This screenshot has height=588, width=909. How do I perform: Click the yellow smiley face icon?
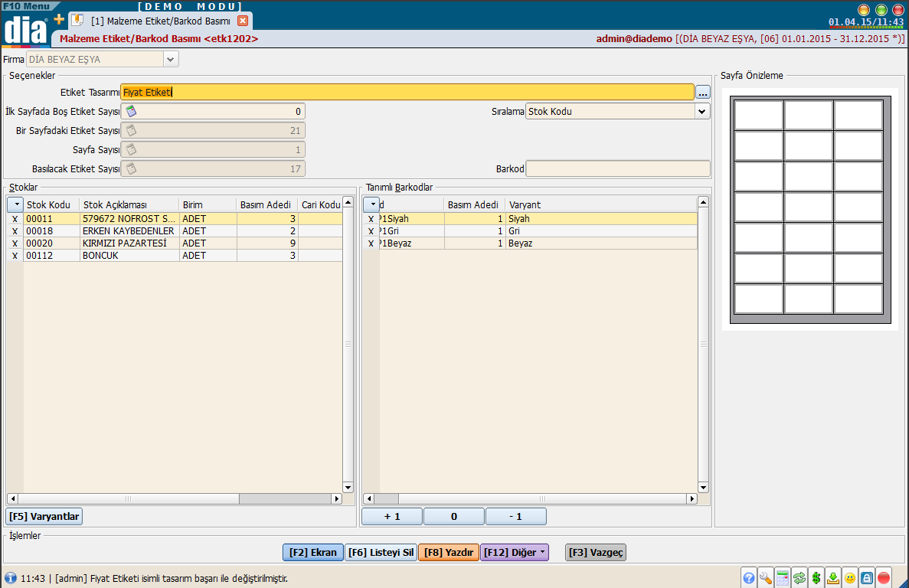point(850,577)
